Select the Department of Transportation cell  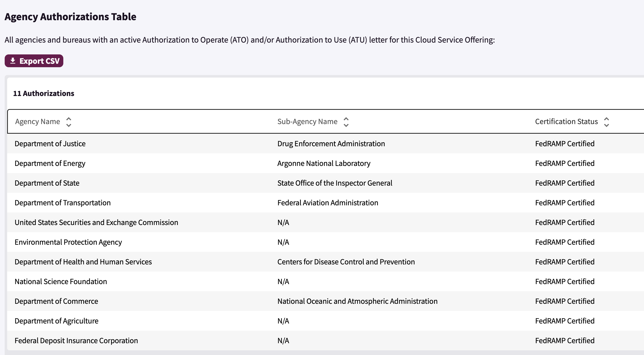63,203
